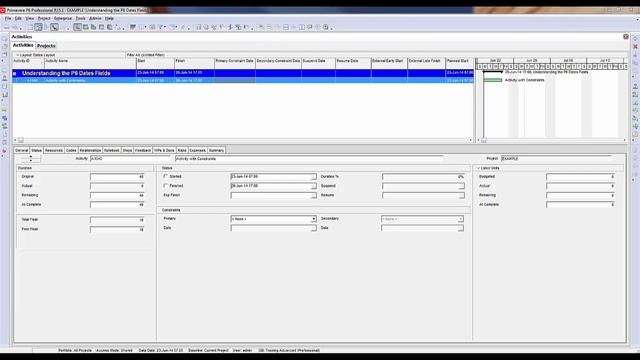640x360 pixels.
Task: Click the green Gantt bar for Activity with Constraints
Action: point(493,80)
